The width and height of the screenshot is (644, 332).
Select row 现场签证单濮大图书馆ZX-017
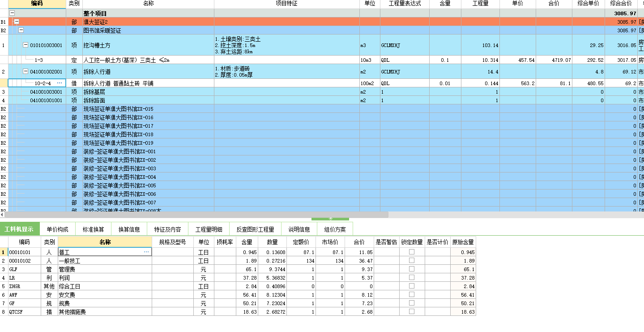(322, 126)
